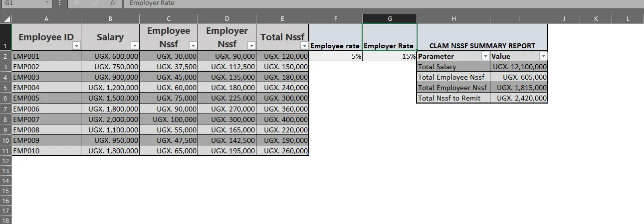Image resolution: width=644 pixels, height=224 pixels.
Task: Open the Employee Nssf filter dropdown
Action: pos(193,45)
